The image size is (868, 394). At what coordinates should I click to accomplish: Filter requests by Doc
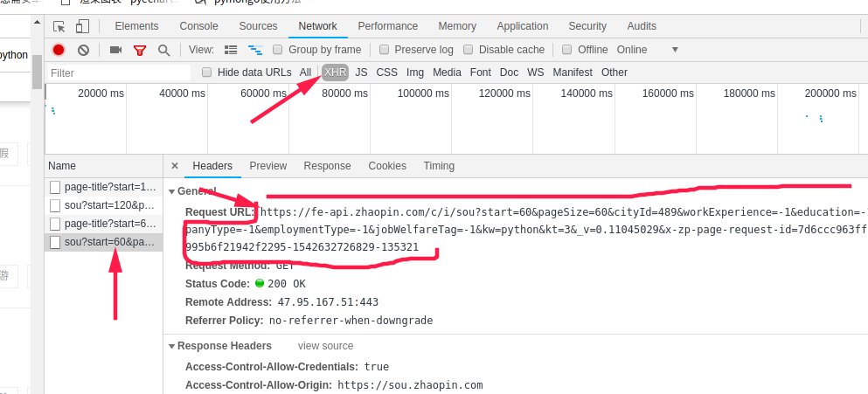tap(510, 73)
